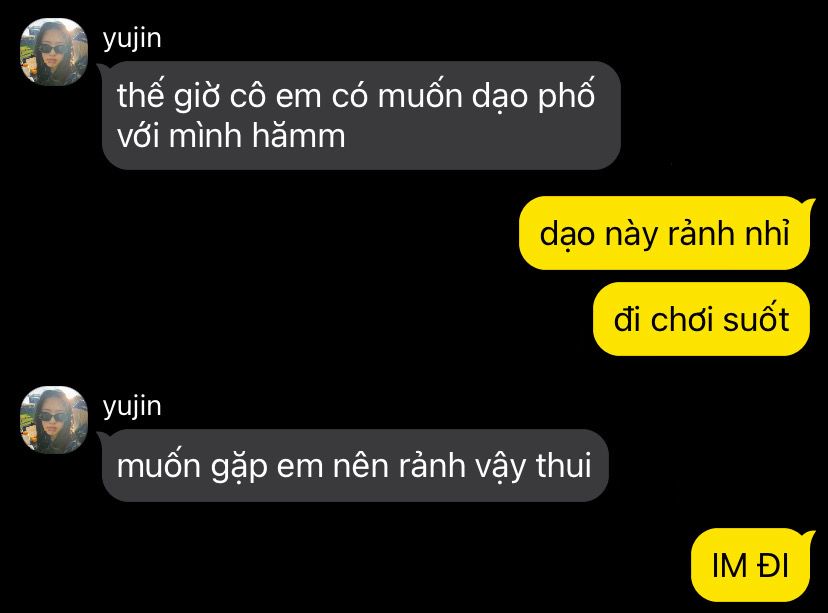This screenshot has width=828, height=613.
Task: Tap the yellow "IM ĐI" message bubble
Action: (x=750, y=565)
